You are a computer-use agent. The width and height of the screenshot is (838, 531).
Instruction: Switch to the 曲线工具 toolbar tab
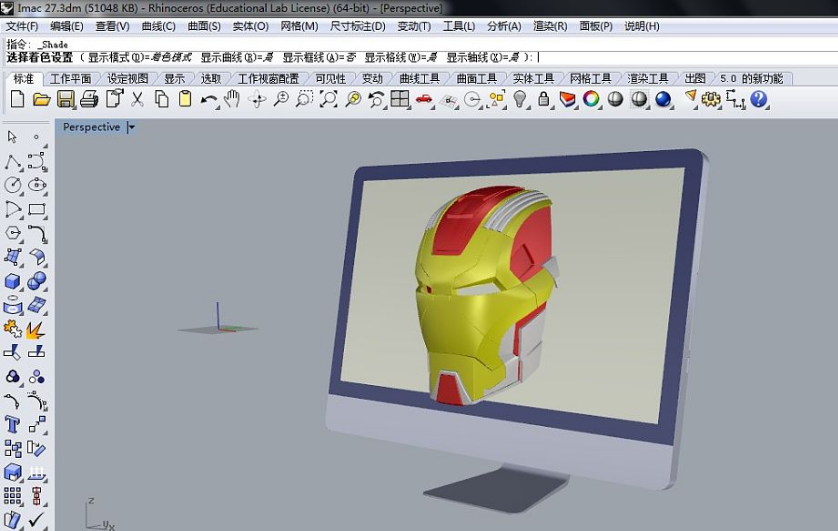[x=420, y=79]
